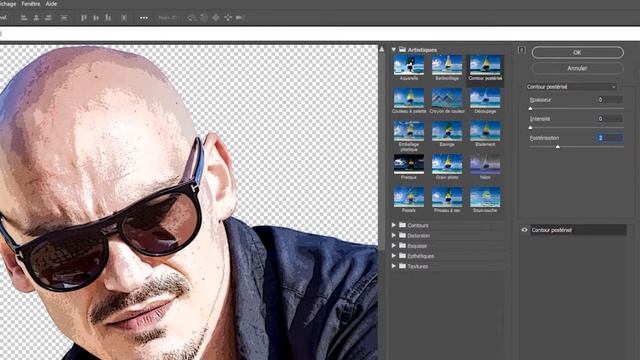Click the Artistiques folder icon

[x=402, y=49]
